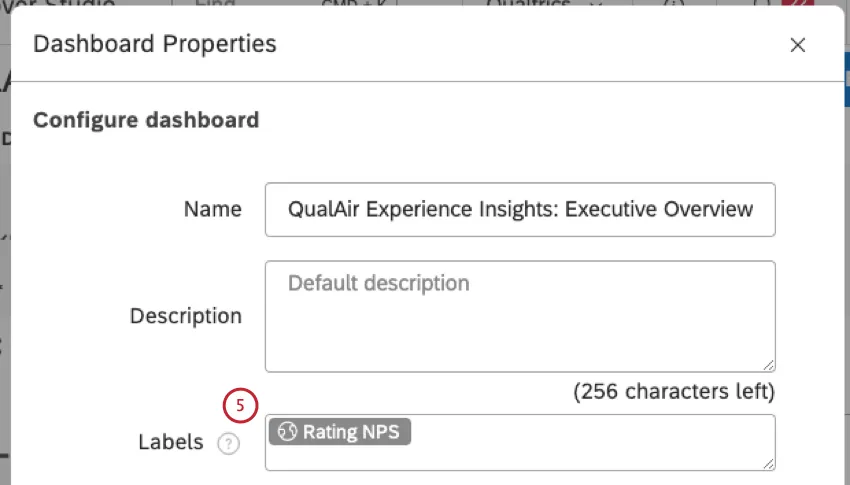Open the Labels help question-mark icon
The image size is (850, 485).
point(229,443)
